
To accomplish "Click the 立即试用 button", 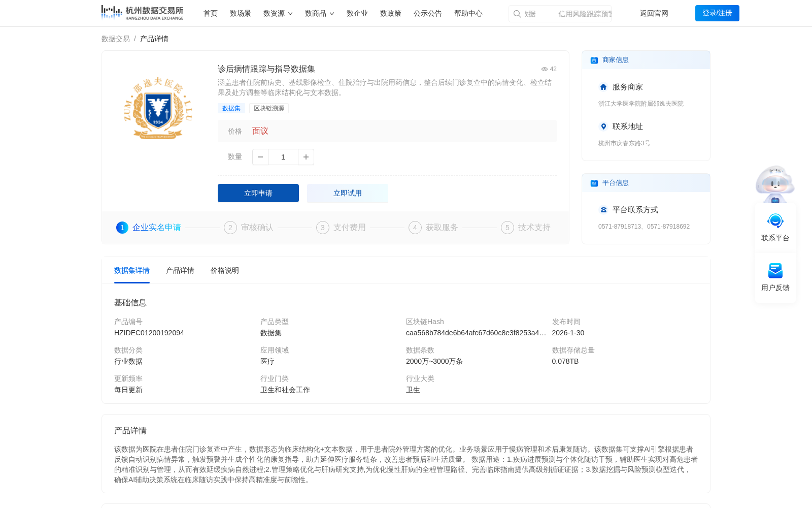I will point(348,193).
